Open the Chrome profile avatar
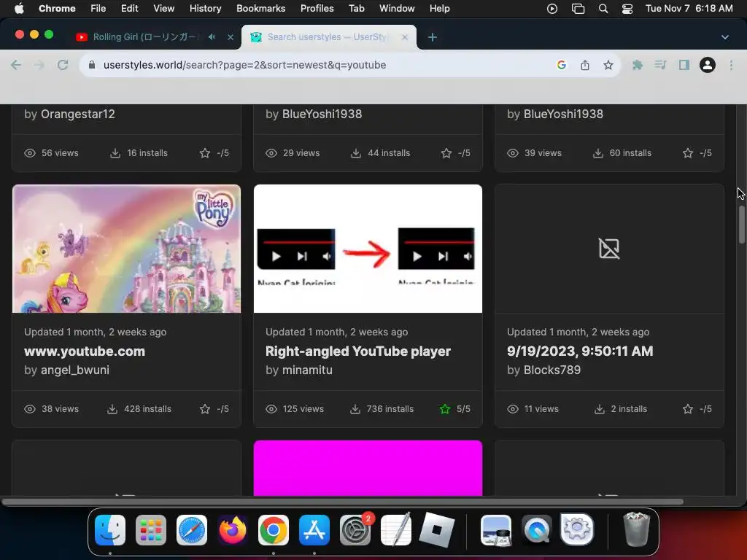This screenshot has width=747, height=560. tap(708, 65)
